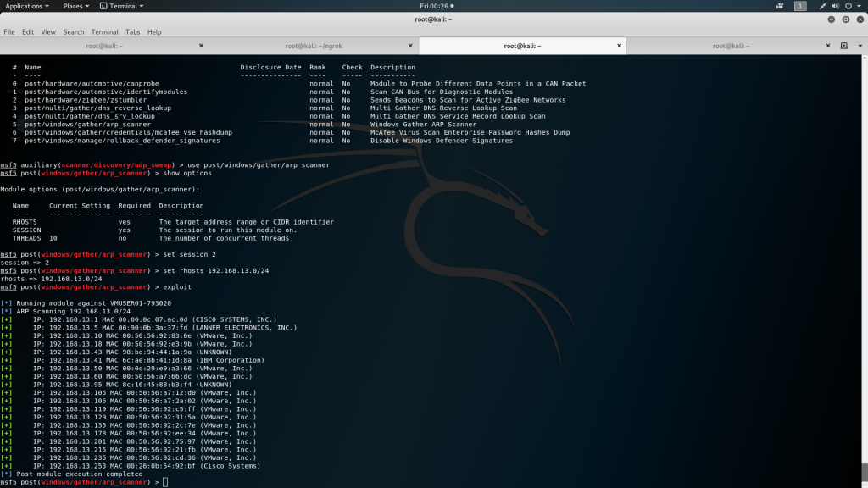Open the wired network connection icon

(x=822, y=6)
